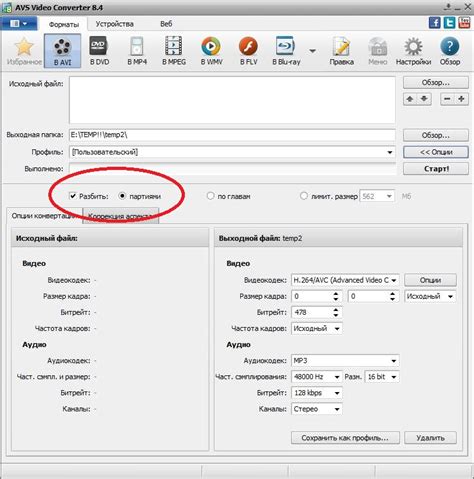
Task: Select the В MPEG format icon
Action: [174, 51]
